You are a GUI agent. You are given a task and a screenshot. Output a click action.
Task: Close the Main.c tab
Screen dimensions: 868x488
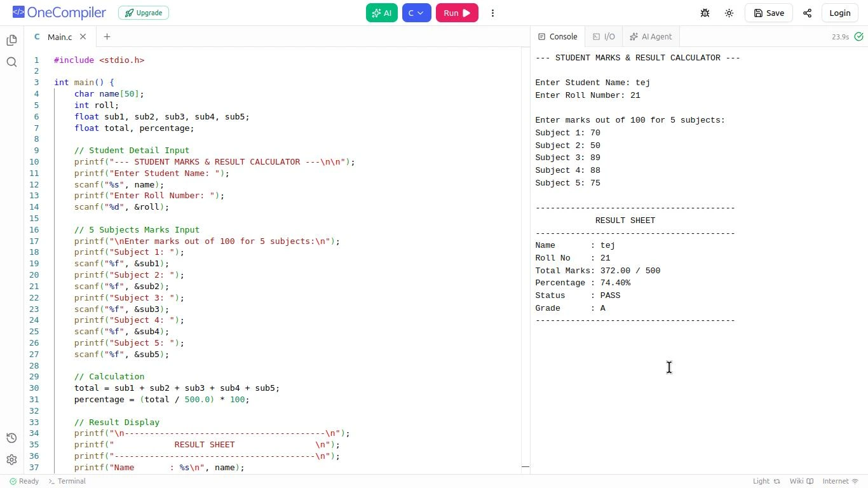(x=83, y=37)
